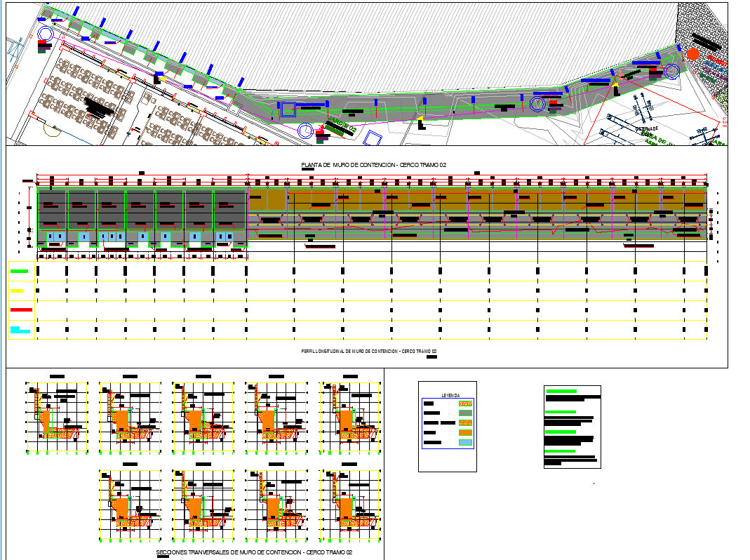Select the blue rectangular structure symbol in plan view
Screen dimensions: 750x560
[288, 109]
